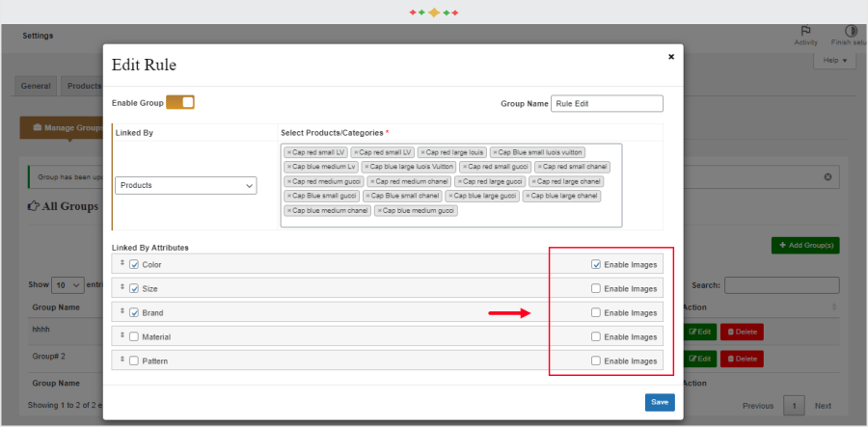Remove the Cap red large gucci tag
This screenshot has width=868, height=427.
pos(460,181)
